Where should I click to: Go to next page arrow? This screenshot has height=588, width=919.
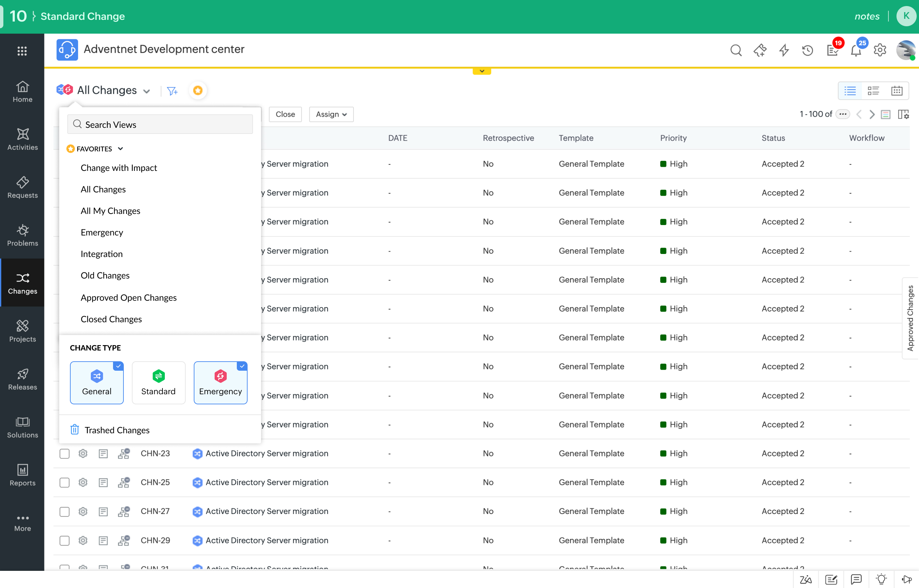[872, 114]
